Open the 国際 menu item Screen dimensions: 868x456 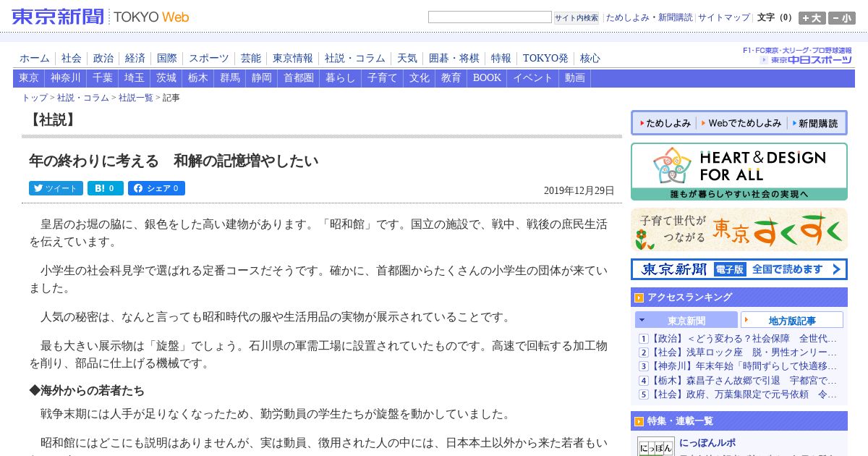click(167, 59)
